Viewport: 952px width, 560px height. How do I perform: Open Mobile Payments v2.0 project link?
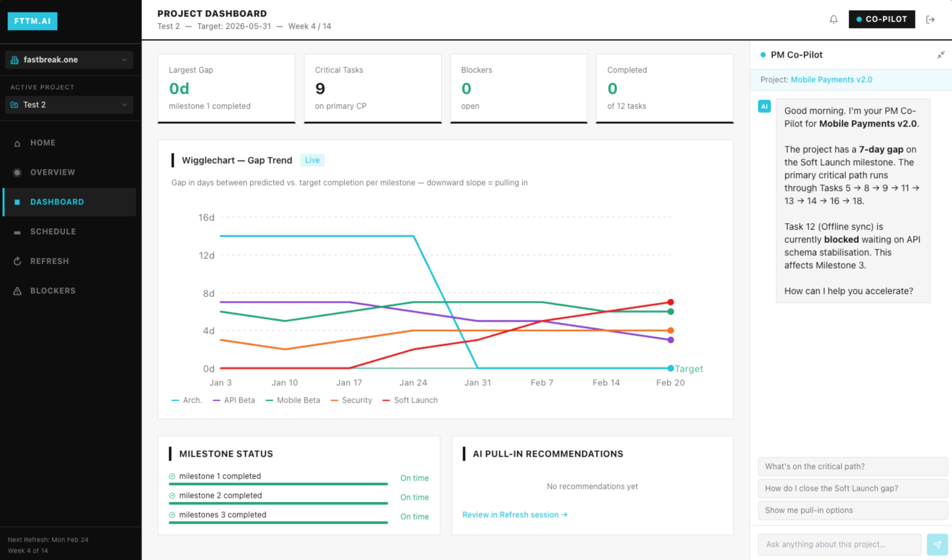831,79
